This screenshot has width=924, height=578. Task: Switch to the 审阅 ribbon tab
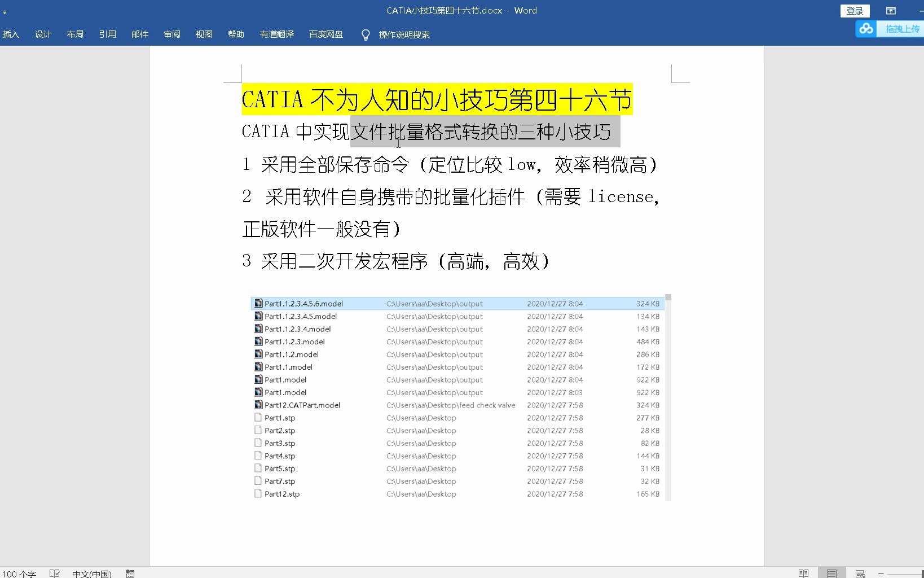pos(171,34)
